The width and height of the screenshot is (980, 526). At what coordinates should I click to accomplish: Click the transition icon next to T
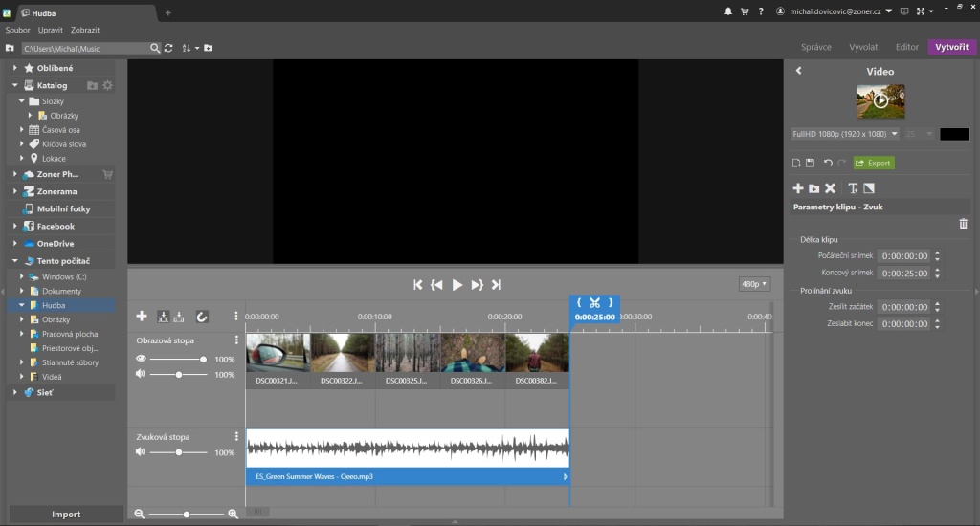[x=869, y=188]
